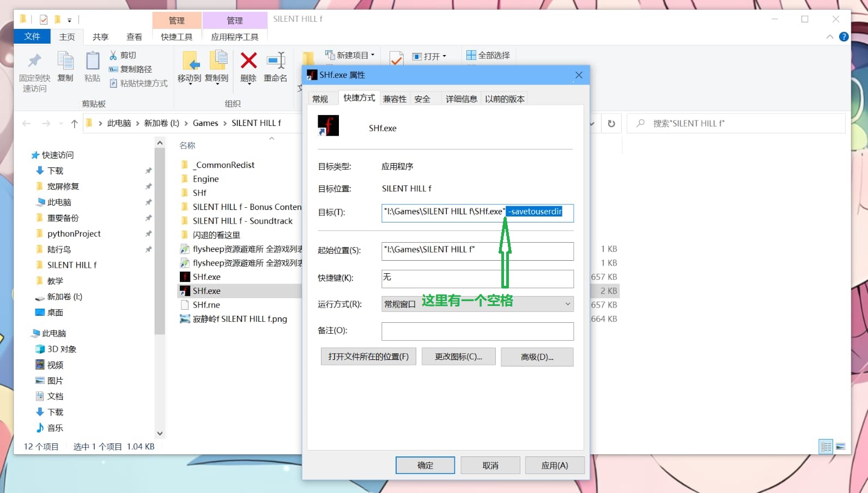This screenshot has width=868, height=493.
Task: Open the 安全 tab
Action: [x=422, y=99]
